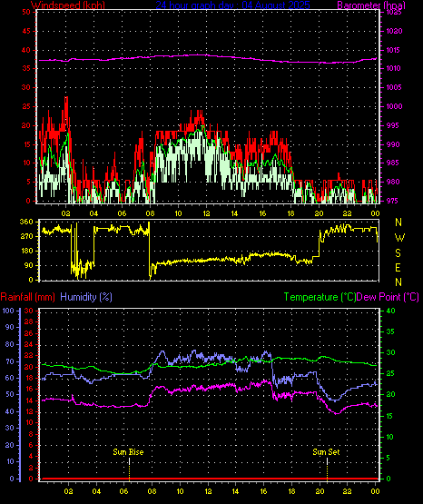The image size is (423, 504).
Task: Select the Barometer (hpa) axis title
Action: (x=371, y=5)
